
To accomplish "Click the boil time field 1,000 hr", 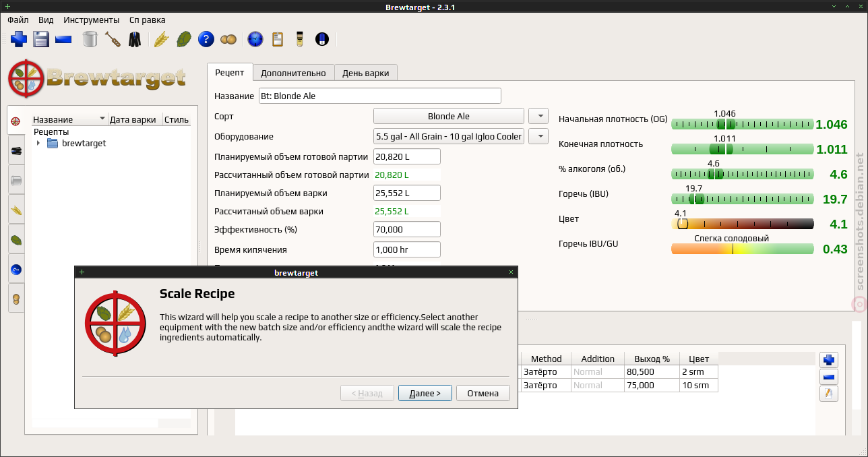I will (x=407, y=249).
